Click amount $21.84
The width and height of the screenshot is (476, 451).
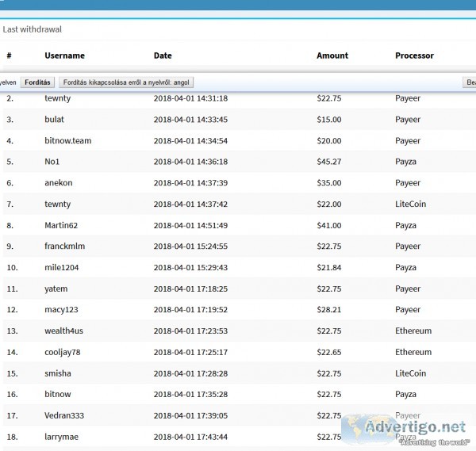click(x=329, y=267)
